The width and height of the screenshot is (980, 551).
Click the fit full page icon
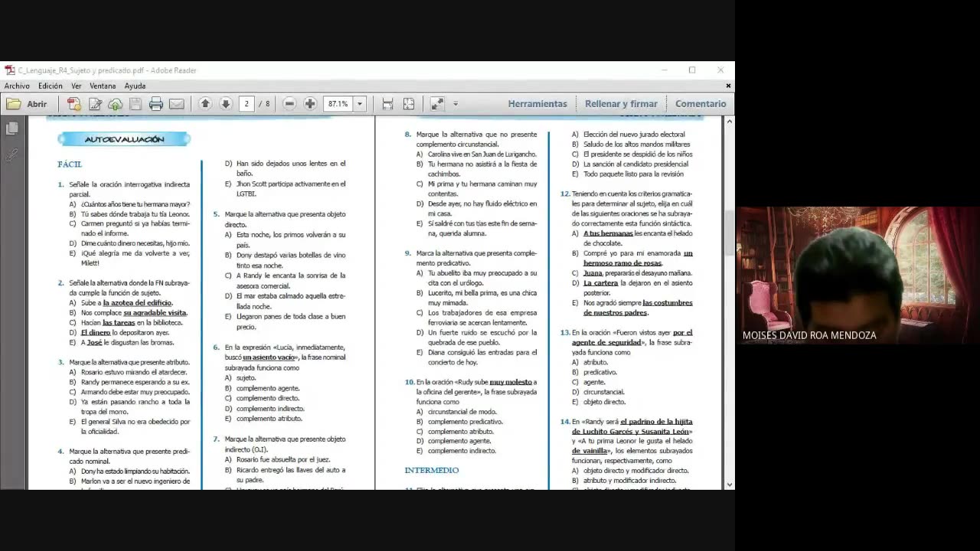coord(409,104)
